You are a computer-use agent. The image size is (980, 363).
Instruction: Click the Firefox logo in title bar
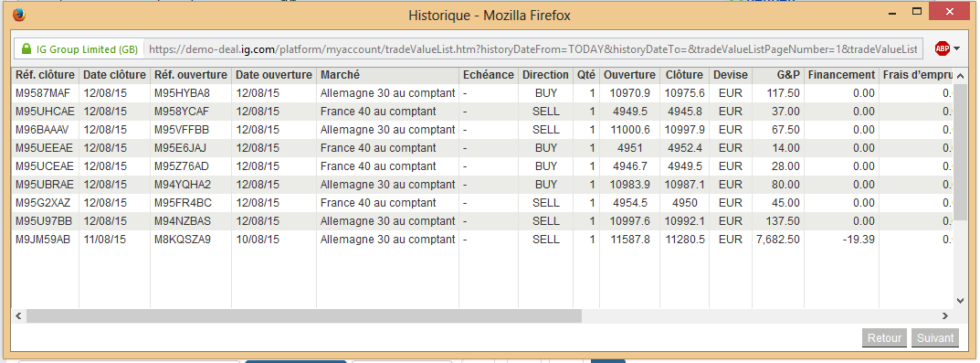point(19,14)
